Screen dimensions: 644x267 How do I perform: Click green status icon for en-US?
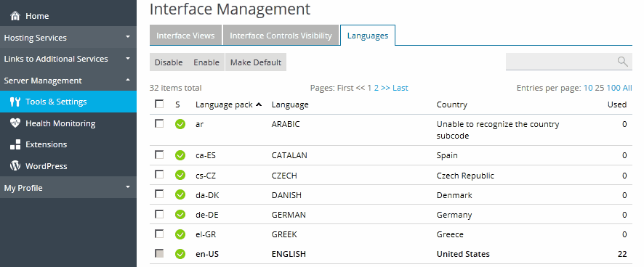pos(180,254)
